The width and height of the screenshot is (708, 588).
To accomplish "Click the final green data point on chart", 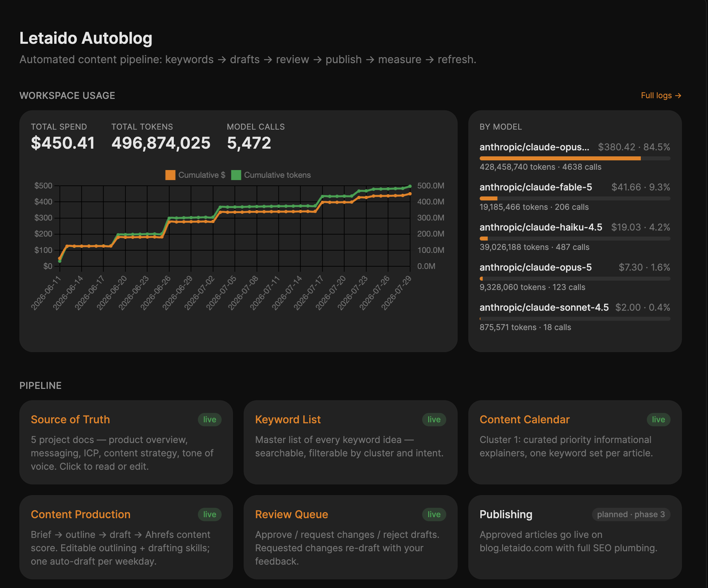I will coord(410,186).
